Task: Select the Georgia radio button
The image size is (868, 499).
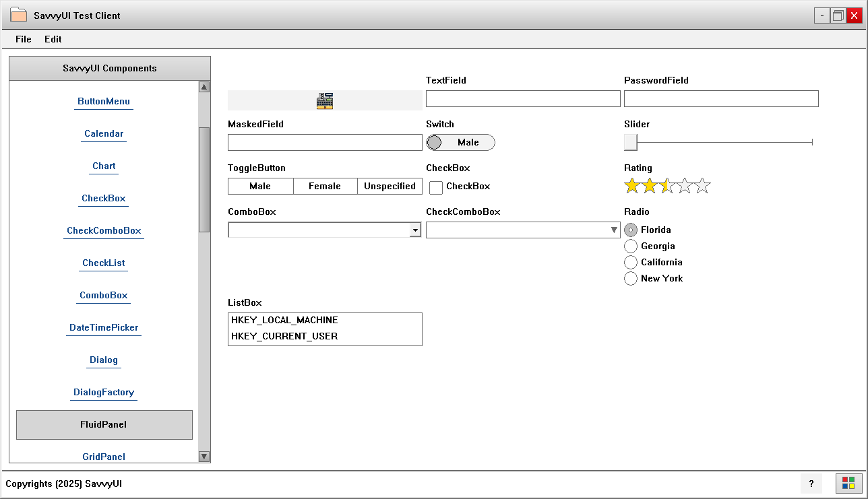Action: [x=630, y=246]
